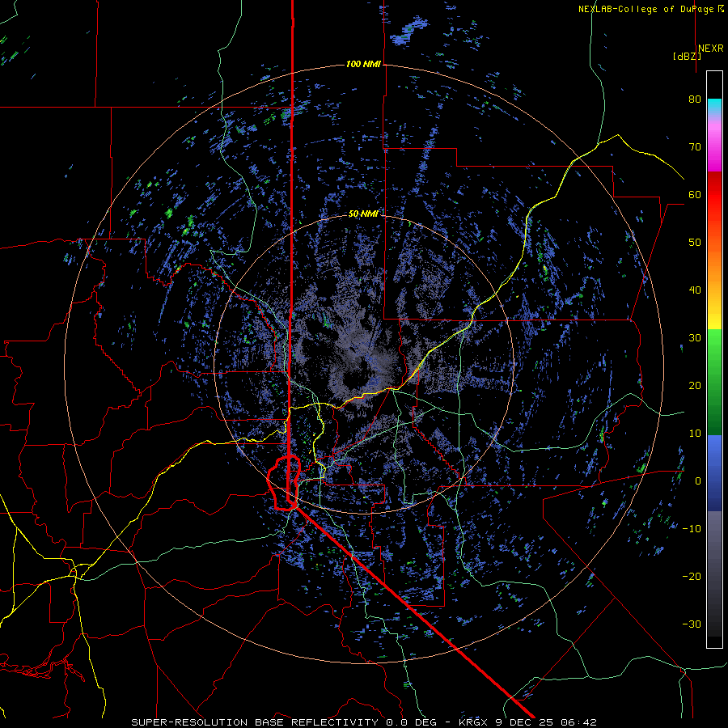
Task: Click the 10 value on dBZ scale
Action: tap(695, 434)
